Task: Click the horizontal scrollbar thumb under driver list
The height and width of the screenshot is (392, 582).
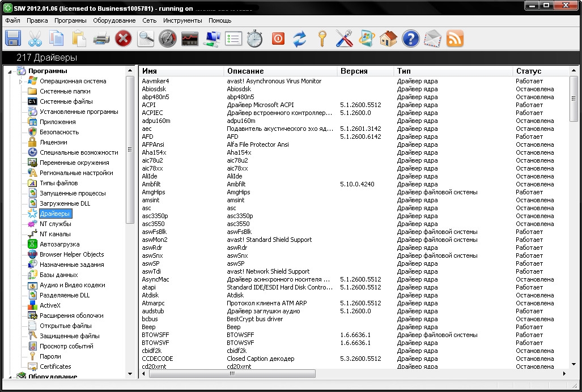Action: (232, 374)
